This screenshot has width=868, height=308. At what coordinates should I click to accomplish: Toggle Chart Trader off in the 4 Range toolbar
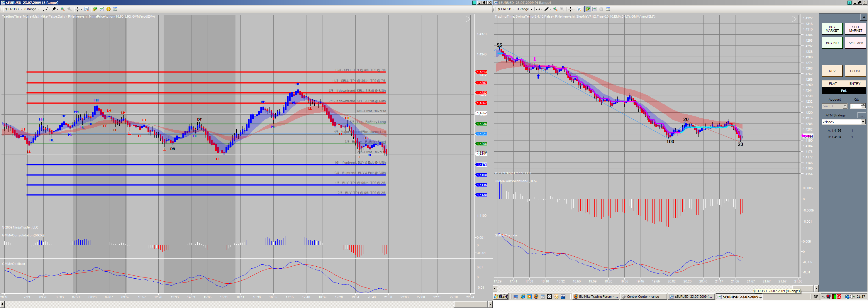(588, 9)
